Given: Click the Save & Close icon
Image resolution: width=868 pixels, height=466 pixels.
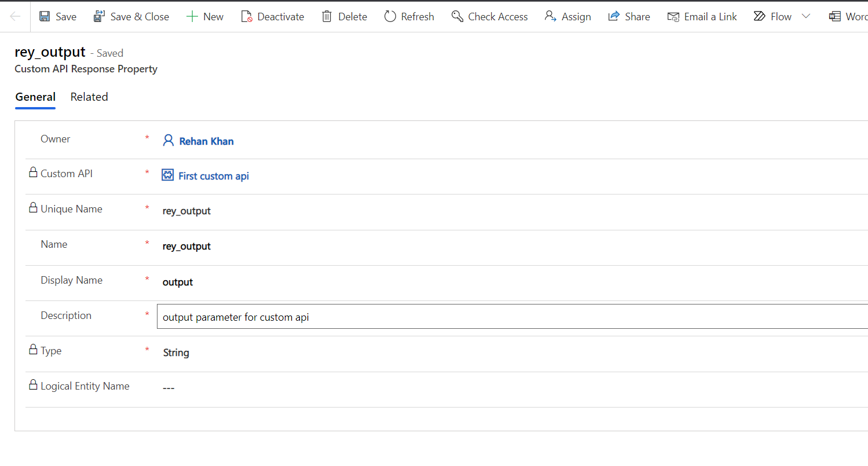Looking at the screenshot, I should 99,17.
